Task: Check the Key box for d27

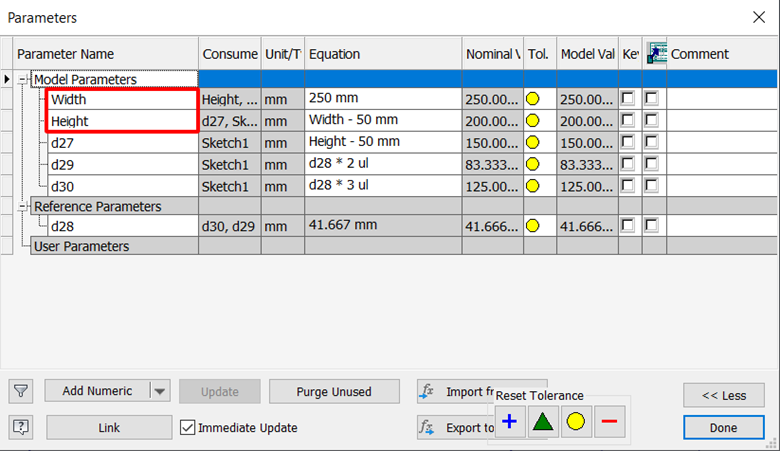Action: point(628,142)
